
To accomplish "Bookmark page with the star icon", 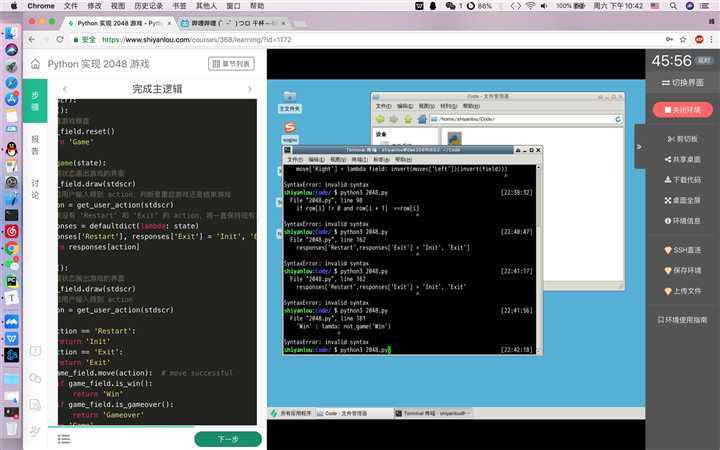I will point(683,39).
